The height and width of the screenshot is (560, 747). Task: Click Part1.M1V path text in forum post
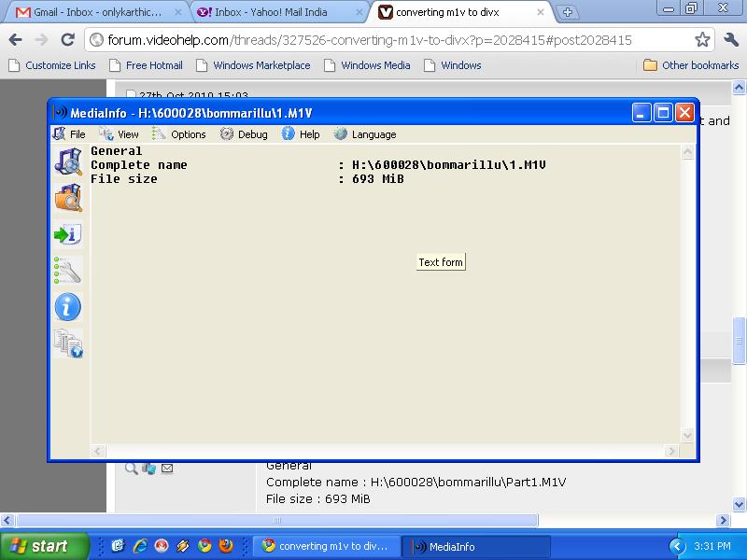click(469, 482)
